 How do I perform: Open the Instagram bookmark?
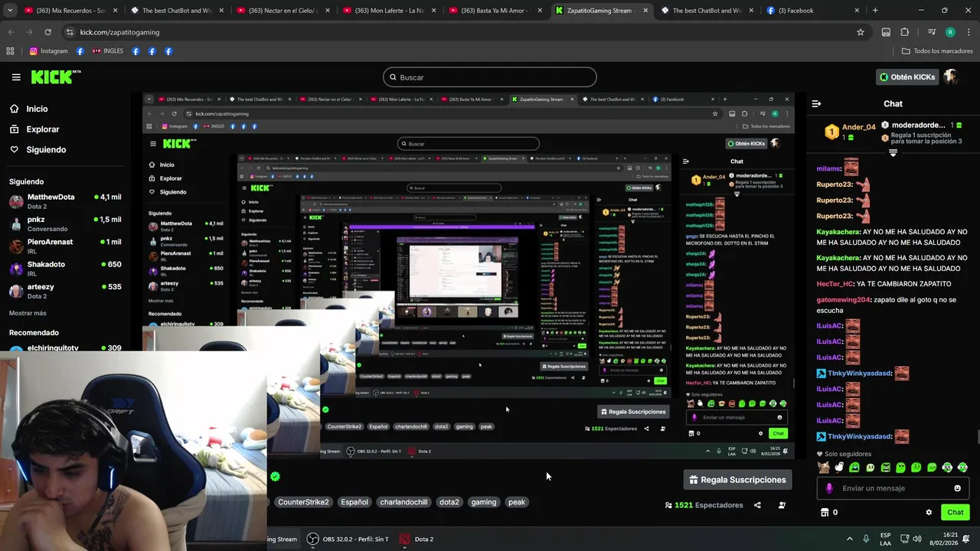[x=49, y=51]
